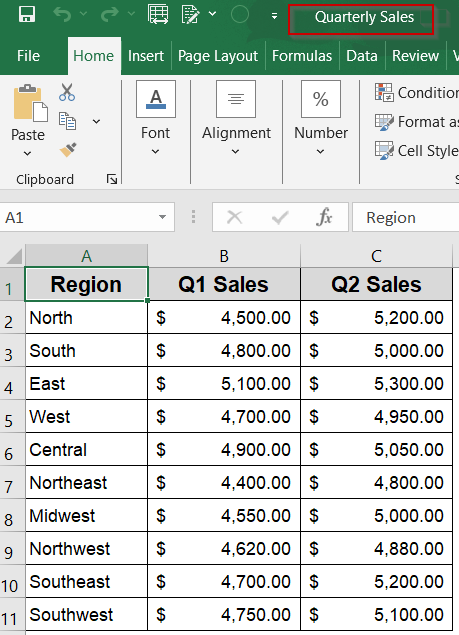Viewport: 459px width, 635px height.
Task: Expand the Name Box dropdown arrow
Action: pyautogui.click(x=162, y=217)
